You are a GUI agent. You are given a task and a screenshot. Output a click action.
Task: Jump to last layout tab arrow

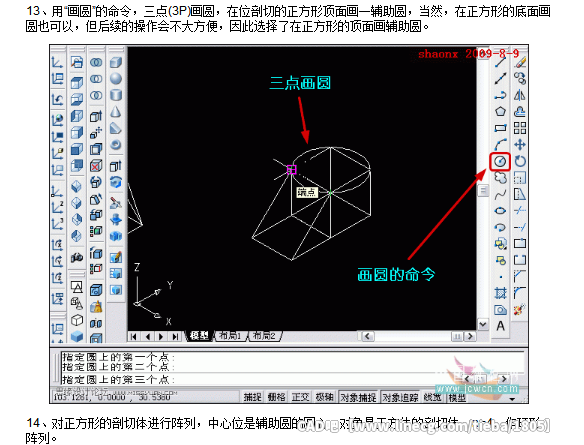click(175, 337)
